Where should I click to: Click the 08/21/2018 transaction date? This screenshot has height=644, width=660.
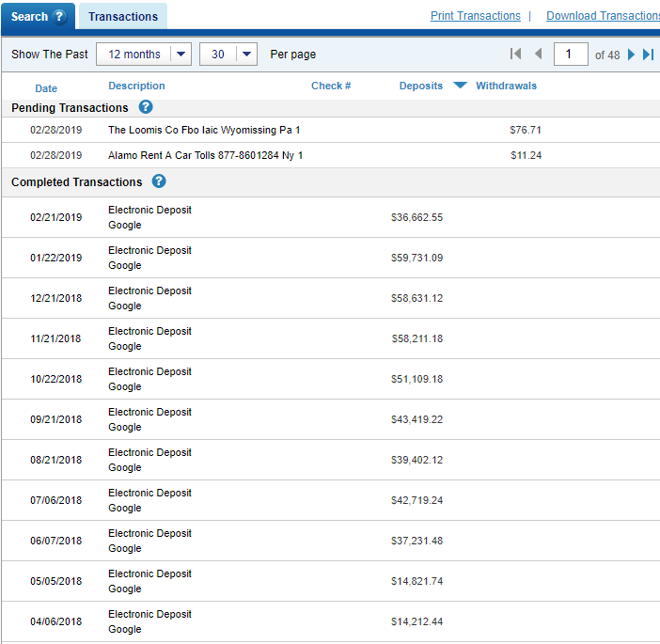[x=56, y=460]
